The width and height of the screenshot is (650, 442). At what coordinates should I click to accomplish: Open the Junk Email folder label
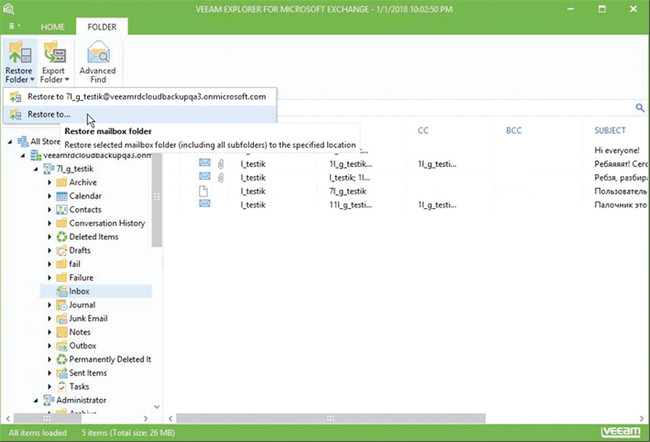point(88,318)
